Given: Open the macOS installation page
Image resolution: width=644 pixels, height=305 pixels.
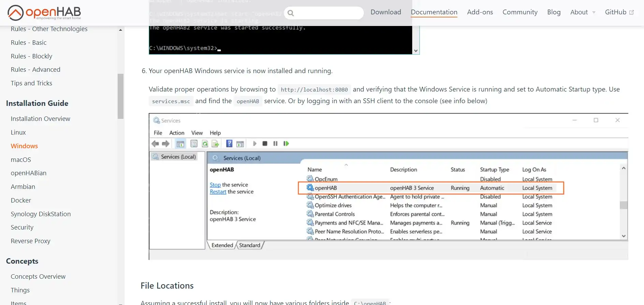Looking at the screenshot, I should pyautogui.click(x=21, y=160).
